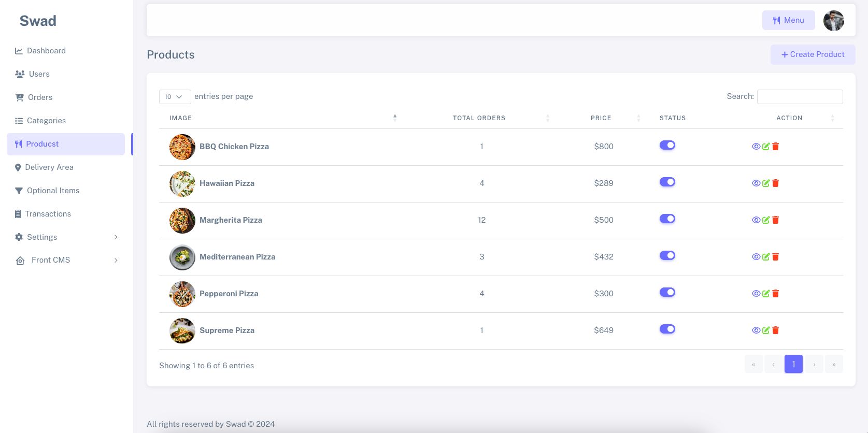Sort table by Total Orders column
The width and height of the screenshot is (868, 433).
point(479,118)
